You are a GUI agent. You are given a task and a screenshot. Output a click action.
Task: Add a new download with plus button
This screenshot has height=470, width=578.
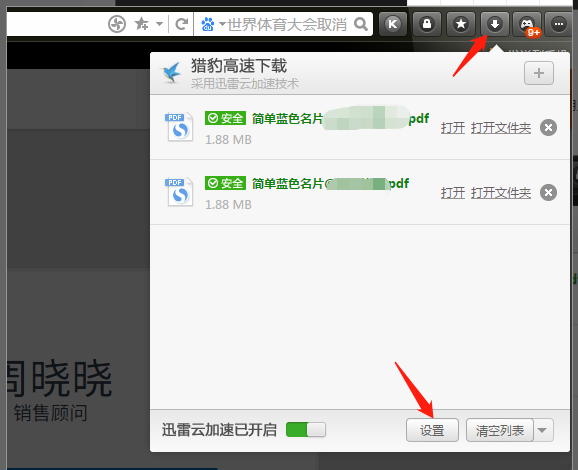click(x=539, y=73)
